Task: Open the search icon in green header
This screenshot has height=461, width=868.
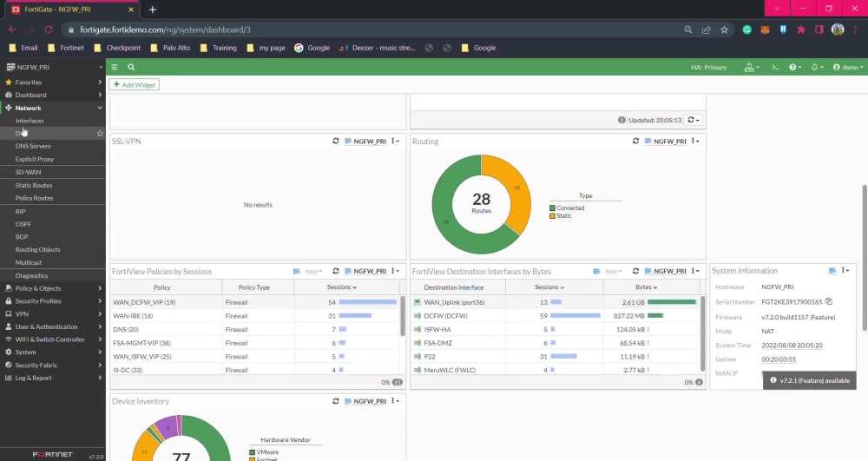Action: 131,67
